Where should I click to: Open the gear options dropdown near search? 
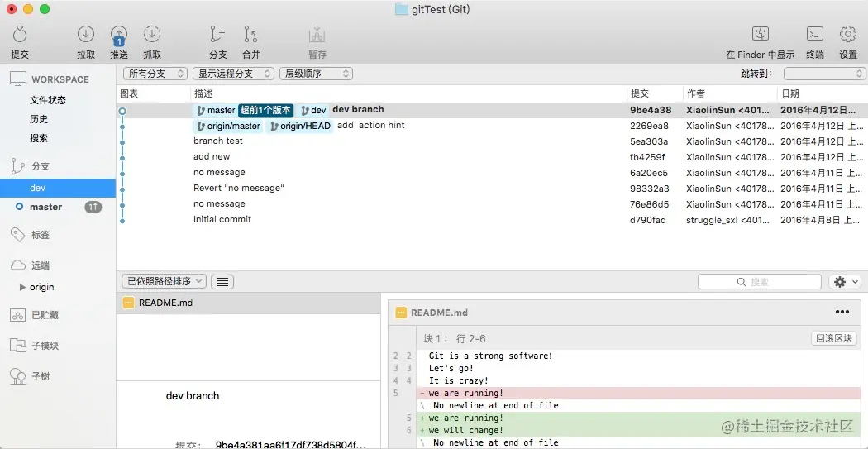click(x=845, y=282)
